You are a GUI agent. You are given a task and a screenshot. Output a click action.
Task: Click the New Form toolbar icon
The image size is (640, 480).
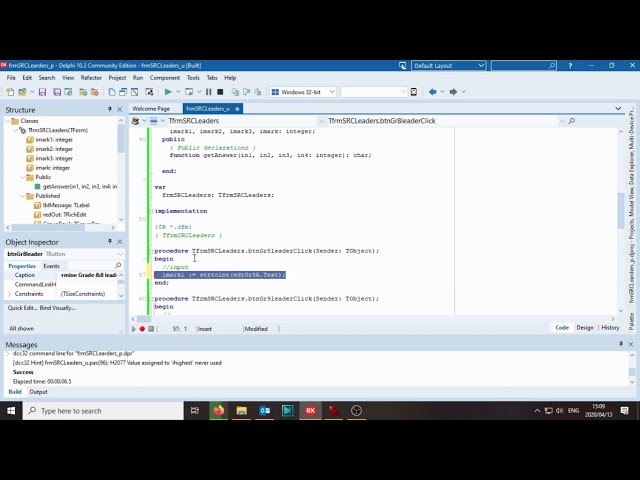[x=149, y=92]
